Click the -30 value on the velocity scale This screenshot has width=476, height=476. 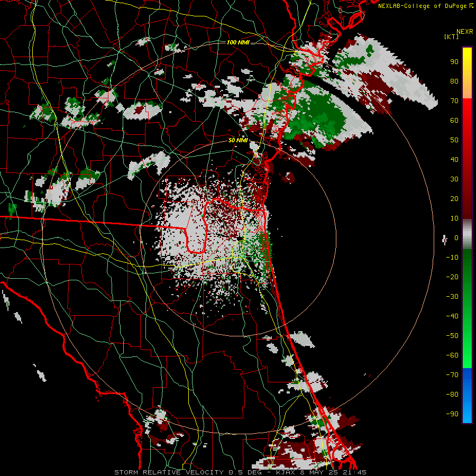pos(452,297)
